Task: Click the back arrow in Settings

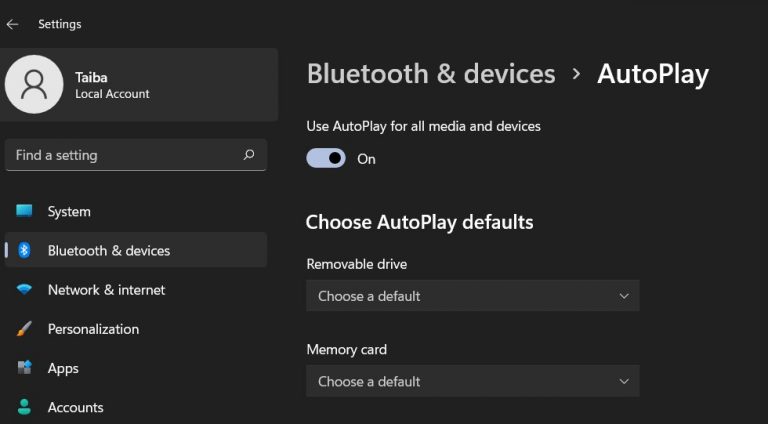Action: tap(13, 24)
